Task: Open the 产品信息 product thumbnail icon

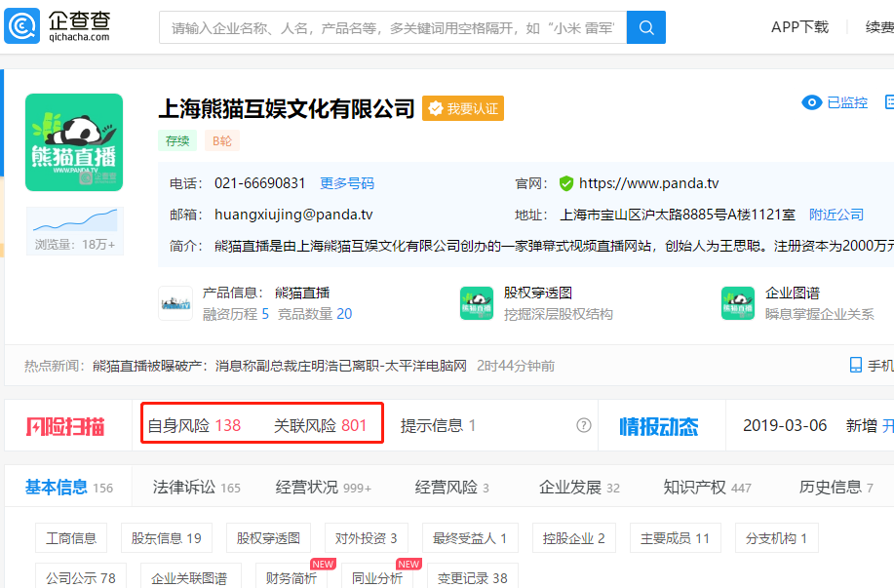Action: tap(175, 303)
